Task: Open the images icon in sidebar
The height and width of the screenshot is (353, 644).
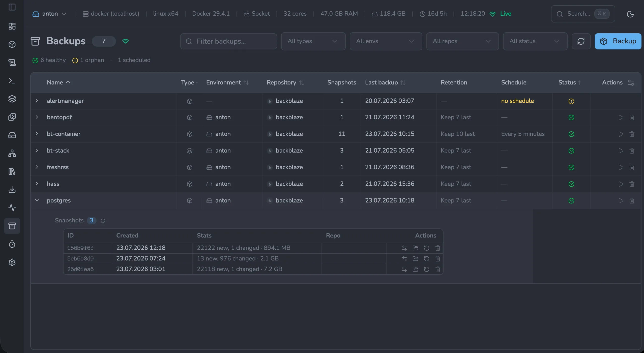Action: (12, 117)
